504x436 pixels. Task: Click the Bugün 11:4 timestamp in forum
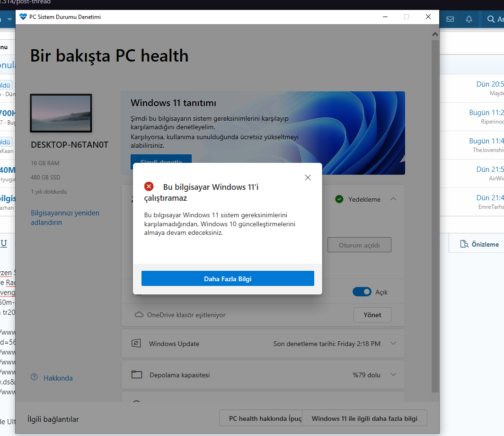click(486, 141)
